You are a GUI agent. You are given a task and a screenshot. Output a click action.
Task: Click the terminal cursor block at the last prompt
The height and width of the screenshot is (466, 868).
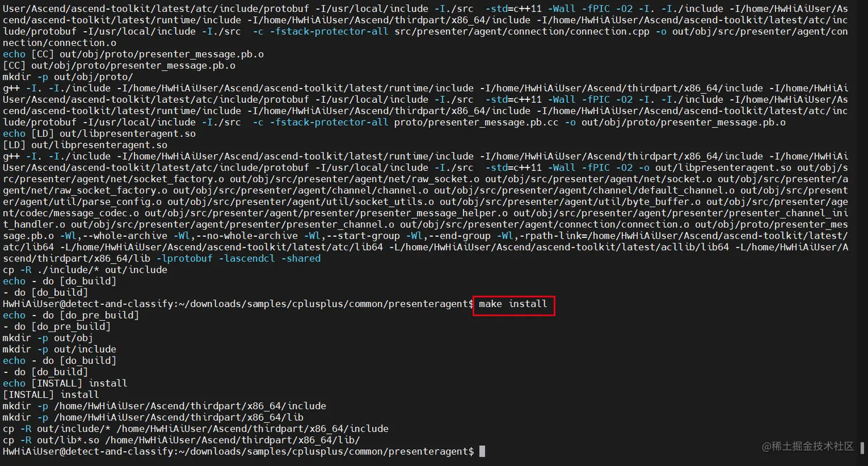482,452
